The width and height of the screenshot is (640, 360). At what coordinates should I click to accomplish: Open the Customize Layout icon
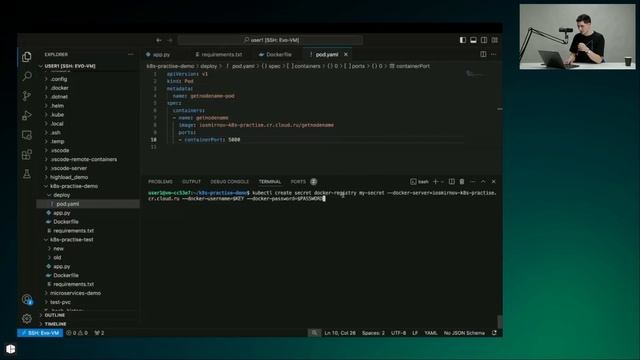[495, 40]
